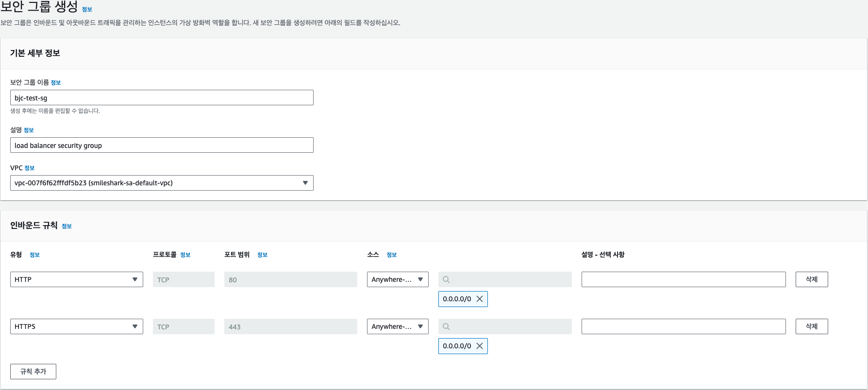Open 정보 link next to 보안 그룹 생성
868x390 pixels.
pyautogui.click(x=87, y=9)
